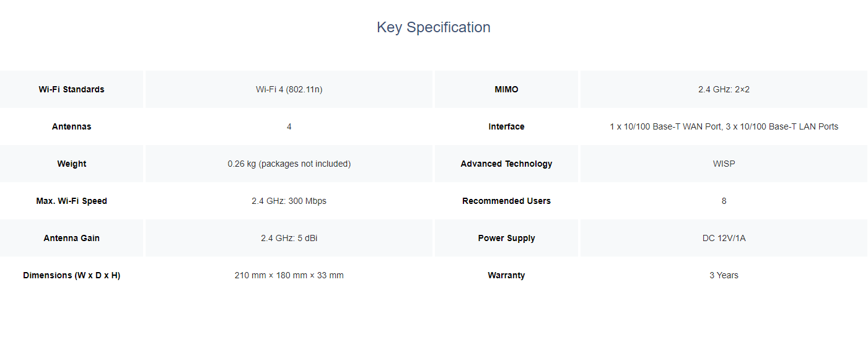
Task: Click the Wi-Fi 4 (802.11n) value
Action: [x=289, y=89]
